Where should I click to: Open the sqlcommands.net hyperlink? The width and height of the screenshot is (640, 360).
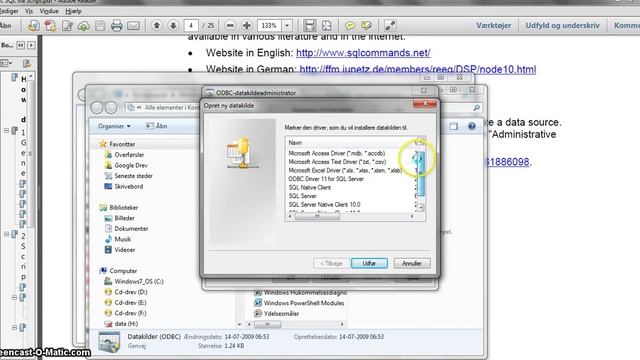(363, 53)
